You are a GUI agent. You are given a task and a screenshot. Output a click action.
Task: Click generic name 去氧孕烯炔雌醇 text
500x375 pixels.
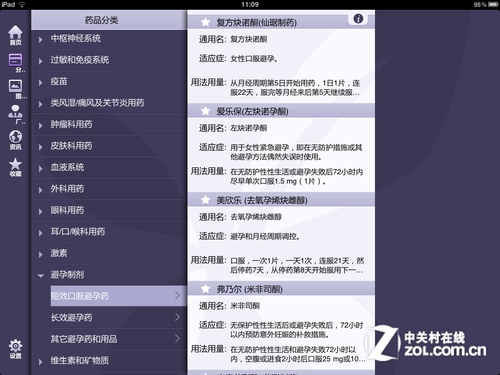click(x=256, y=217)
